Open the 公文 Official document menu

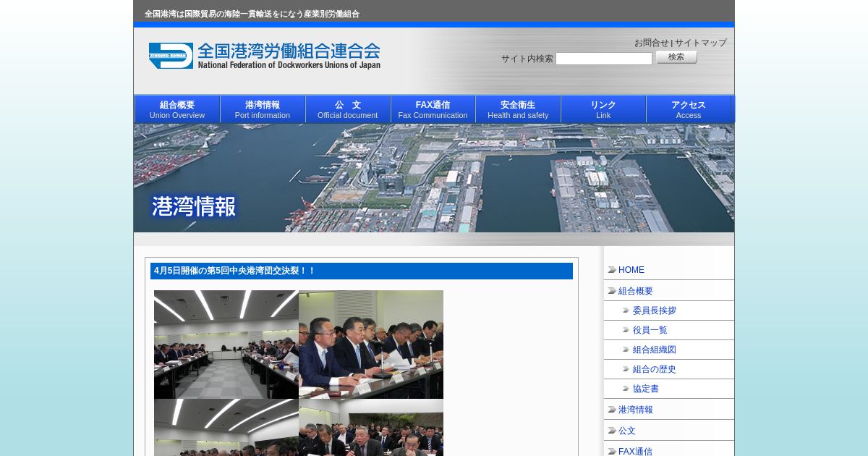click(348, 109)
